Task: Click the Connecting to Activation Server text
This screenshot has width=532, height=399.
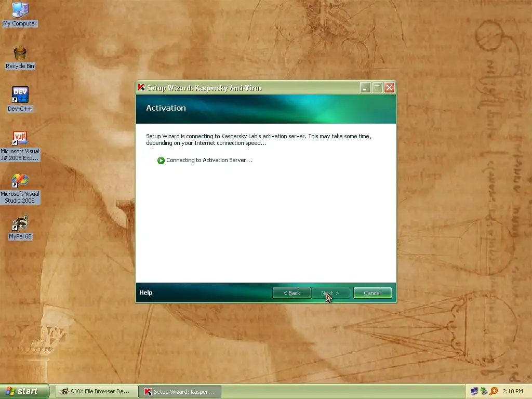Action: click(209, 160)
